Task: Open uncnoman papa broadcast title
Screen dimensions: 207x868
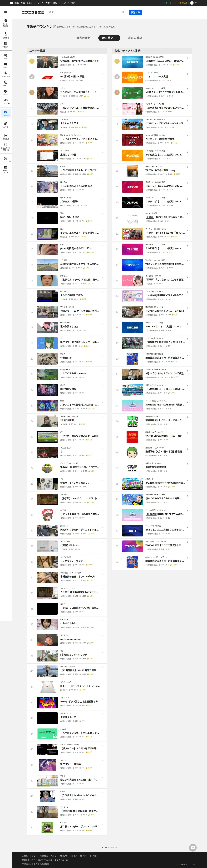Action: click(x=70, y=639)
